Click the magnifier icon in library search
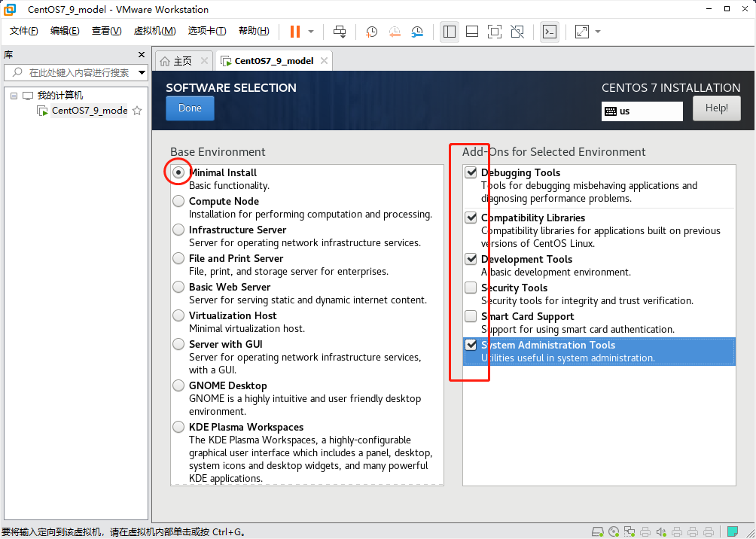This screenshot has width=756, height=539. click(17, 73)
